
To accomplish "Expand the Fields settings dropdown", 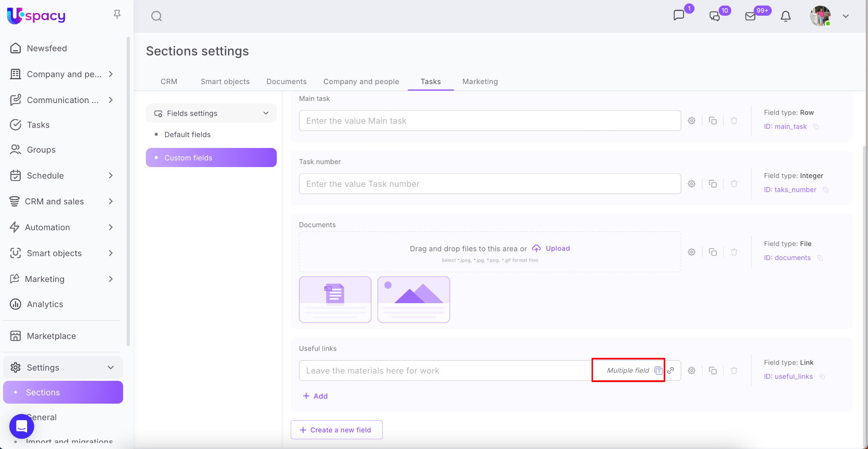I will tap(266, 113).
